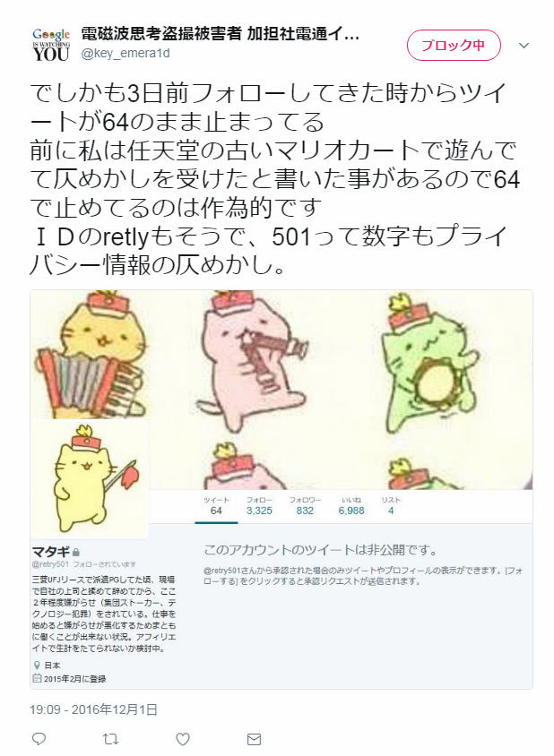Like the tweet with heart icon
The width and height of the screenshot is (554, 756).
[182, 739]
